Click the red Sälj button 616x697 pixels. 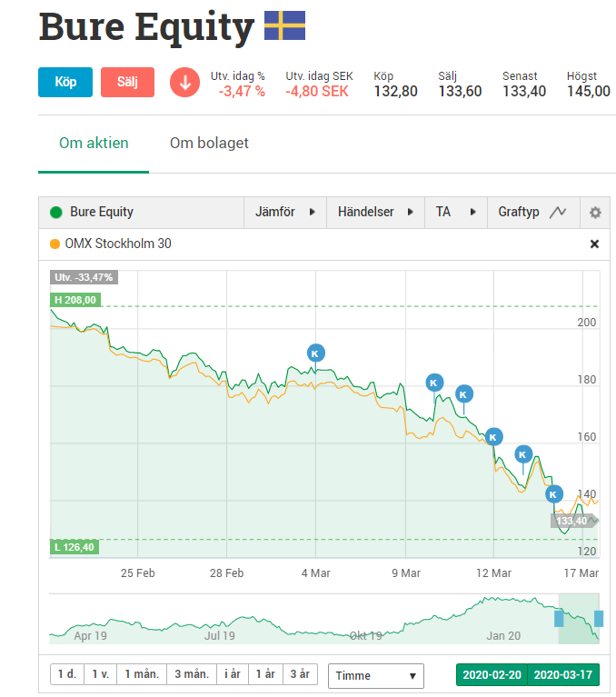127,82
